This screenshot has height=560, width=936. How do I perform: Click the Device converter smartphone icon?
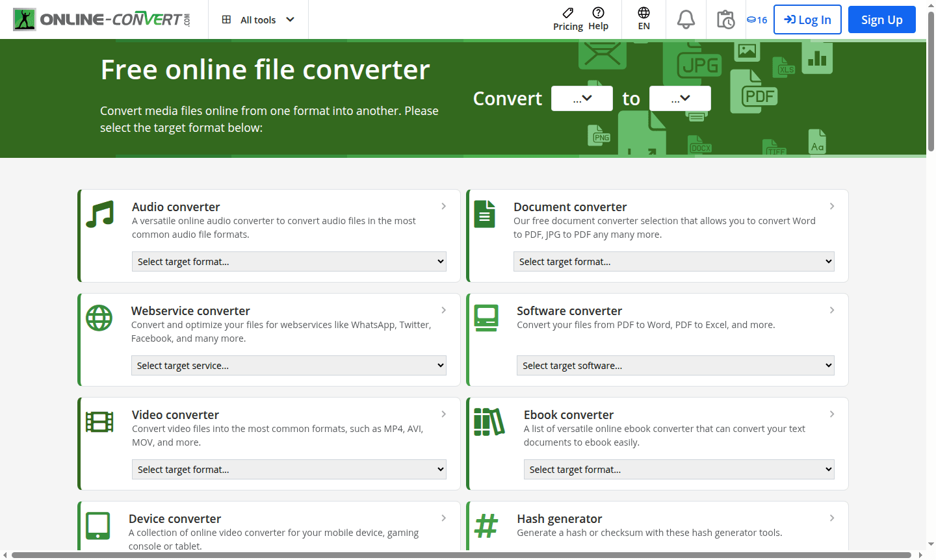[99, 526]
